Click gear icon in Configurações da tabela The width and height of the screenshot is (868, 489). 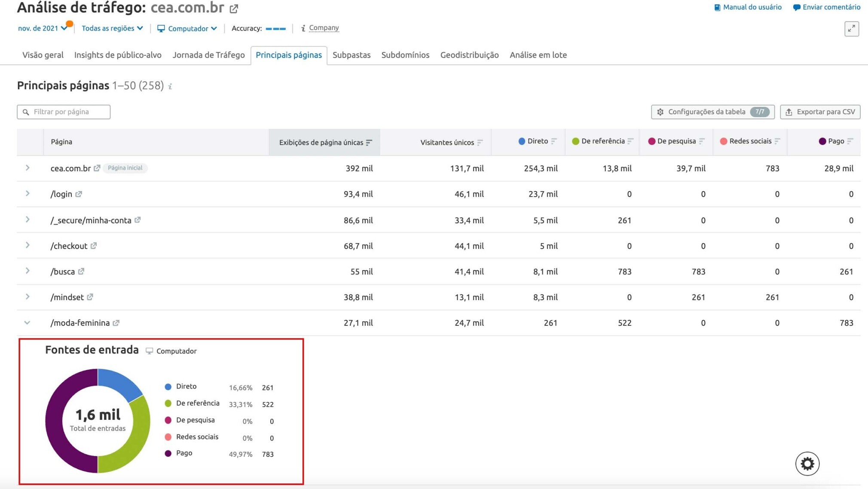click(660, 112)
